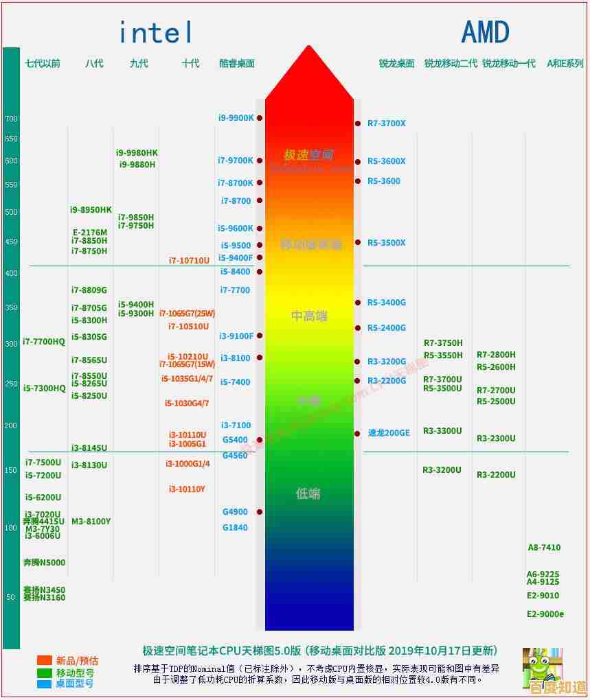The height and width of the screenshot is (700, 590).
Task: Select the green 移动型号 legend swatch
Action: 45,674
